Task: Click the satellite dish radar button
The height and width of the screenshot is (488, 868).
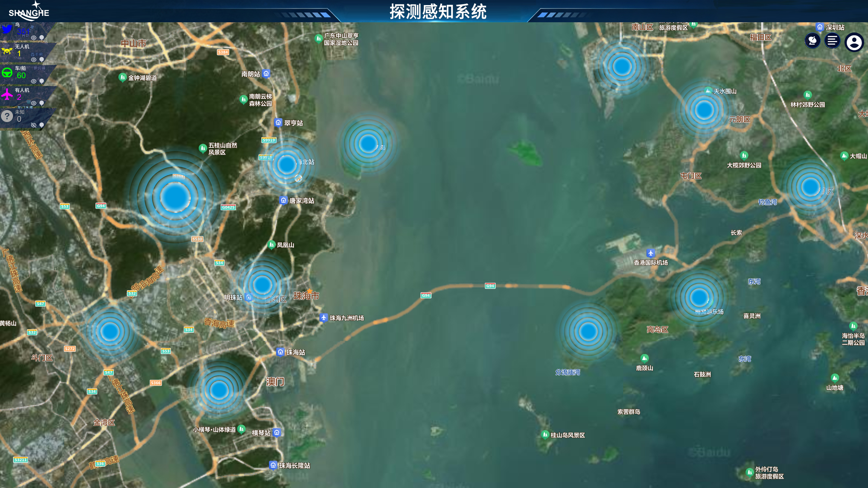Action: 812,41
